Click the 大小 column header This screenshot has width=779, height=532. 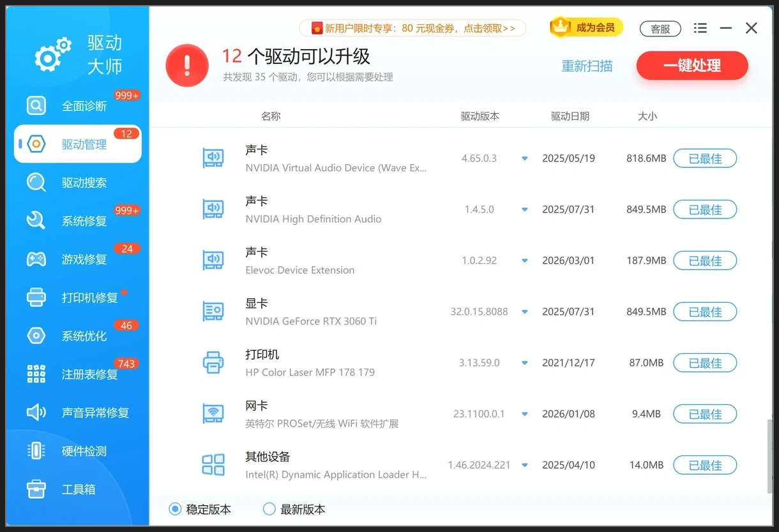click(x=647, y=116)
